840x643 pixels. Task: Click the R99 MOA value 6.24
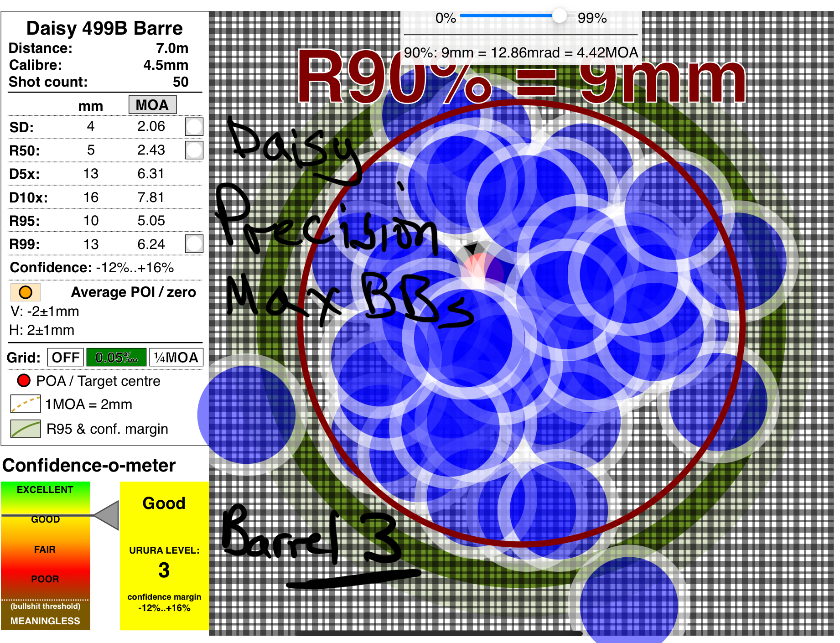pos(151,244)
